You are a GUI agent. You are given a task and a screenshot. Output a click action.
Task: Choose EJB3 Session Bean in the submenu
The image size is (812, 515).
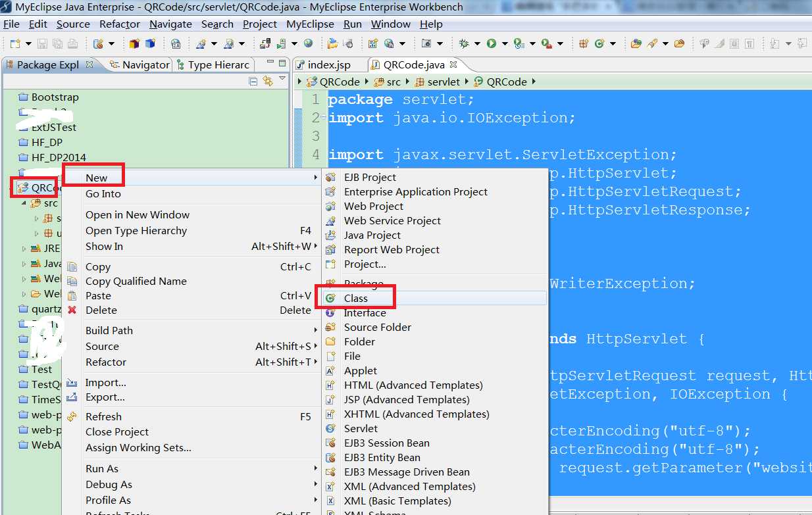click(x=435, y=443)
